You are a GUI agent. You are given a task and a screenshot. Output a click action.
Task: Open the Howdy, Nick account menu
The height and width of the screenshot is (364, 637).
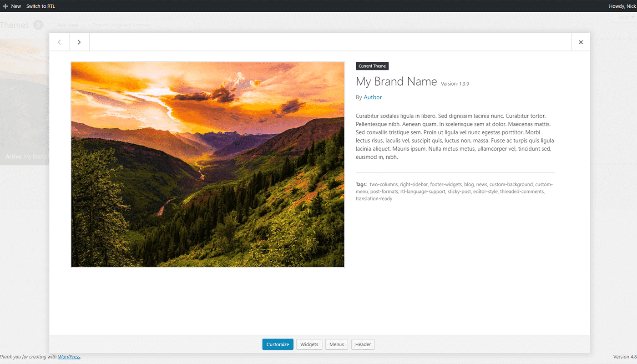622,6
